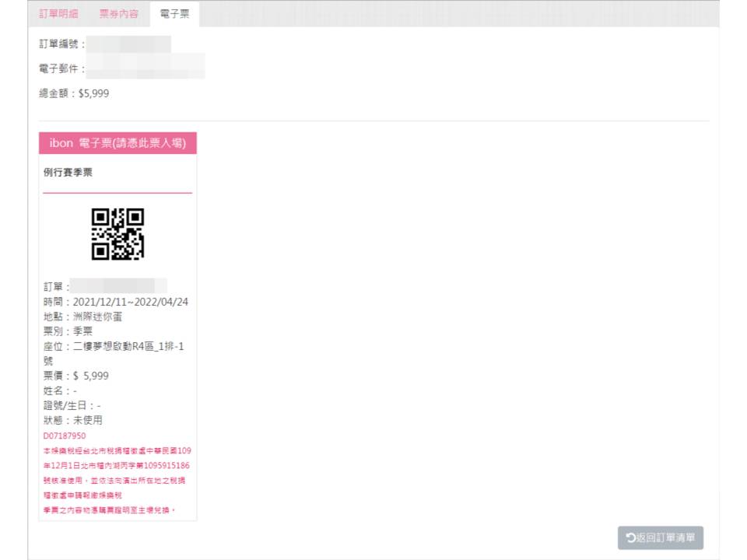
Task: Click the 票別：季票 line
Action: 68,331
